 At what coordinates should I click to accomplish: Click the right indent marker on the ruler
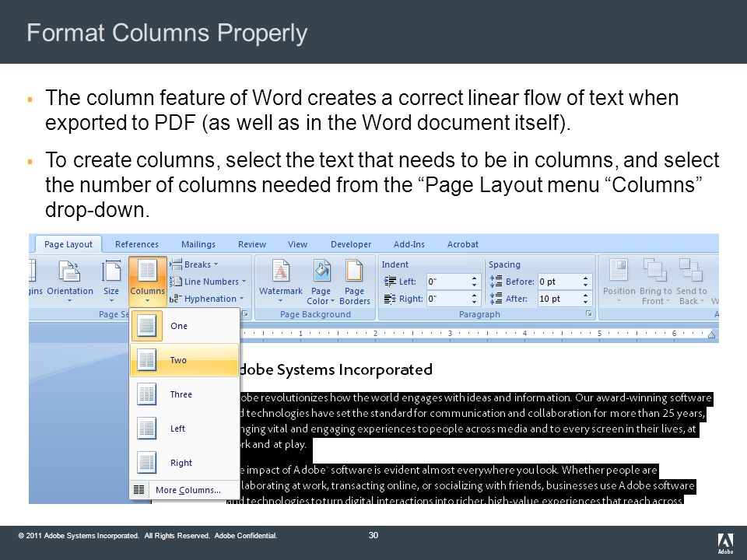click(x=711, y=334)
